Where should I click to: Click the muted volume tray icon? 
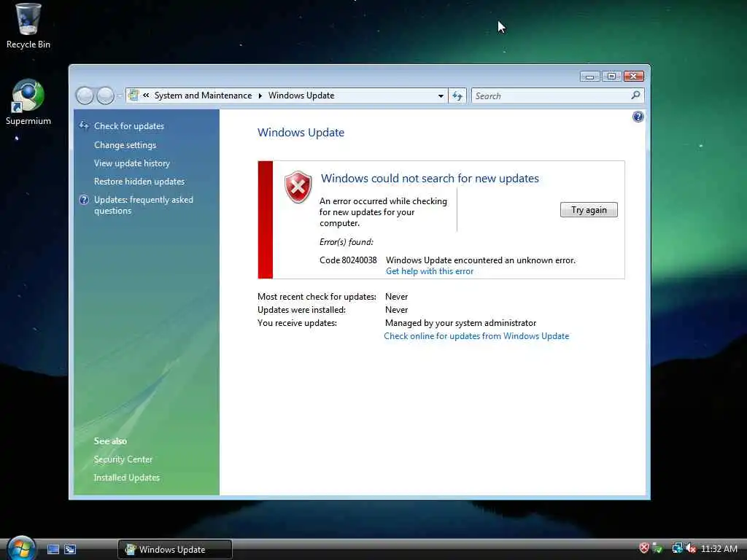click(691, 548)
